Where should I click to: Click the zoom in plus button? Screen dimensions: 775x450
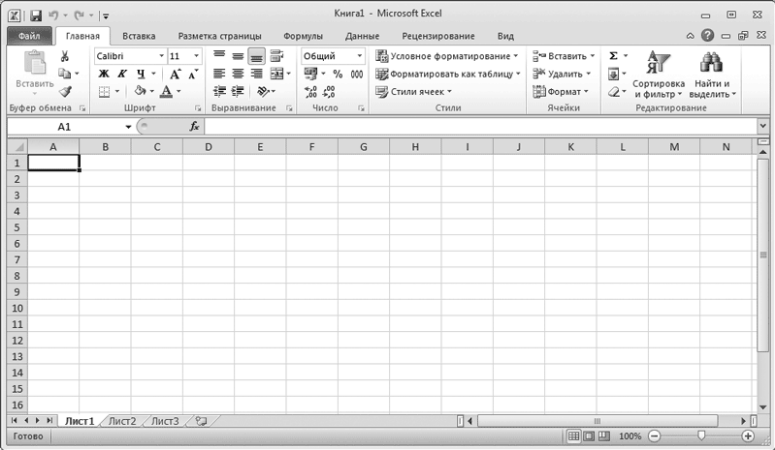(x=748, y=436)
